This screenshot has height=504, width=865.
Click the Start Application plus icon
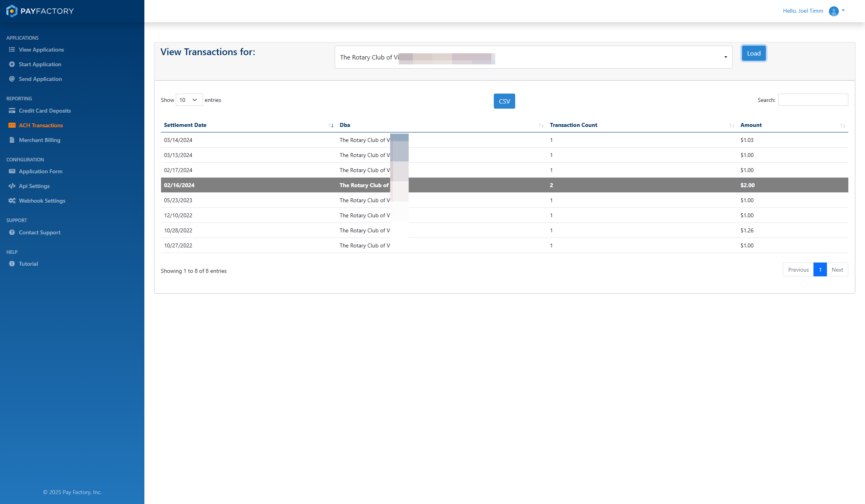pyautogui.click(x=12, y=64)
